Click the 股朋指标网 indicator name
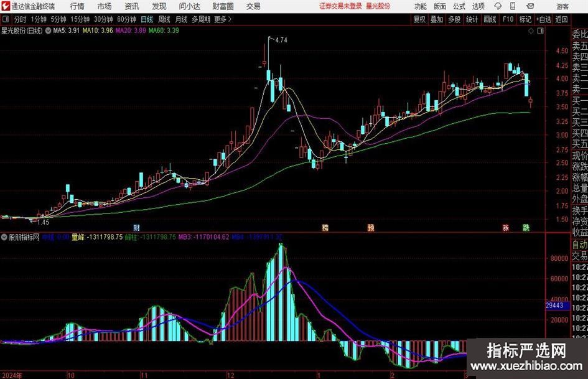The image size is (588, 379). point(24,237)
